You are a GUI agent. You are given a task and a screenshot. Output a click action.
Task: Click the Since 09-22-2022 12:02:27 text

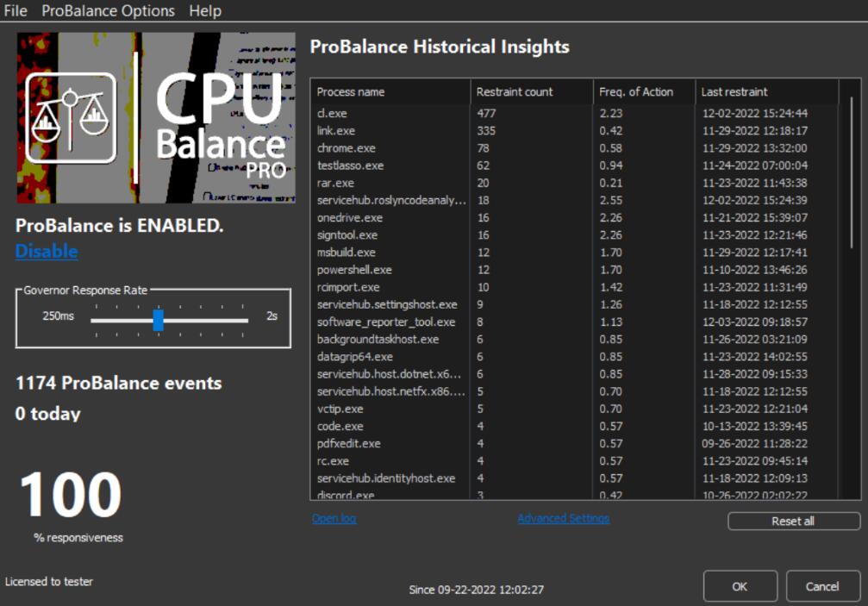(x=476, y=590)
